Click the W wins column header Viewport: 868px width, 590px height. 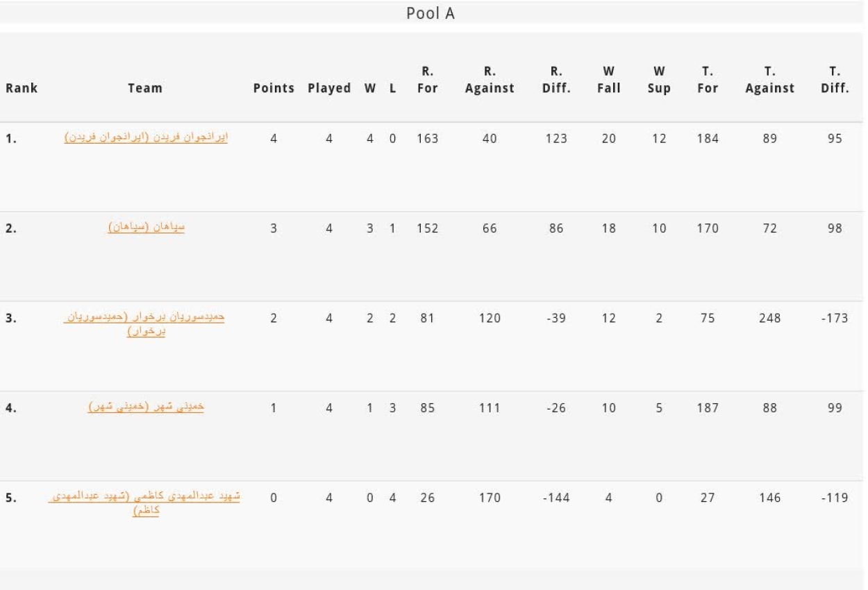pyautogui.click(x=370, y=88)
